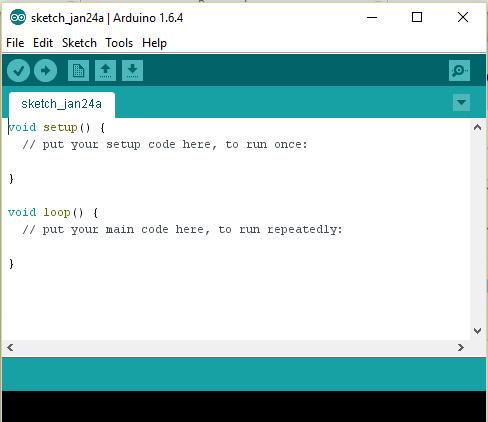Open the Tools menu
This screenshot has width=488, height=422.
(119, 43)
